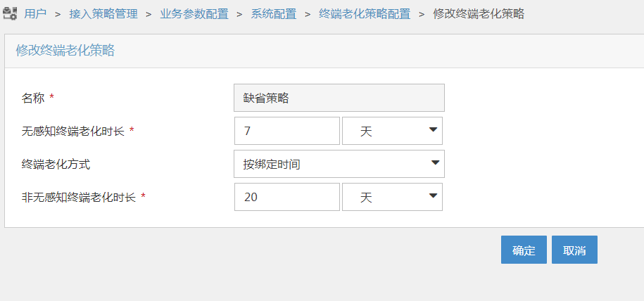Expand the 终端老化方式 dropdown

(339, 165)
